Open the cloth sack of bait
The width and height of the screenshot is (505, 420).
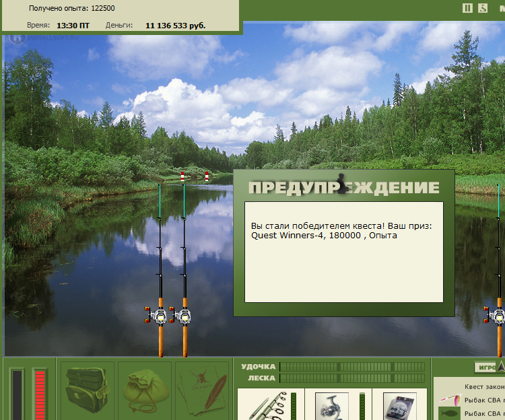pos(145,390)
